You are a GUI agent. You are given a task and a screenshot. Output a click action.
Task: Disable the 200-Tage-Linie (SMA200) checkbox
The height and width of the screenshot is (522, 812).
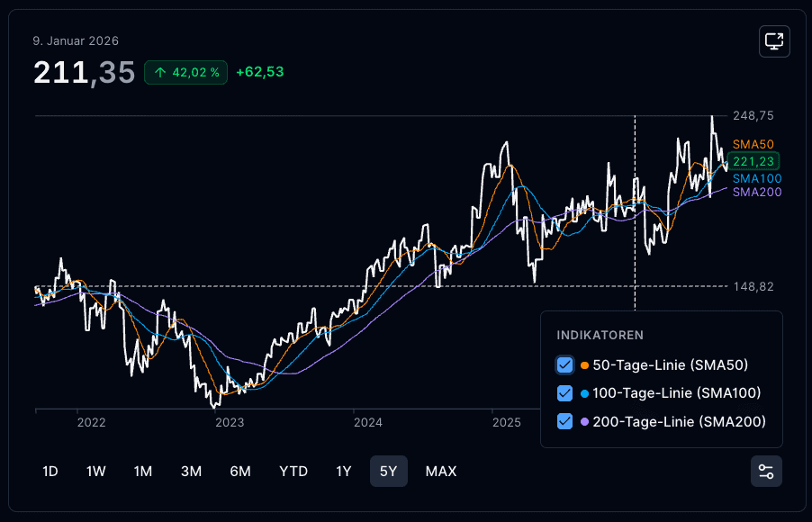point(564,421)
